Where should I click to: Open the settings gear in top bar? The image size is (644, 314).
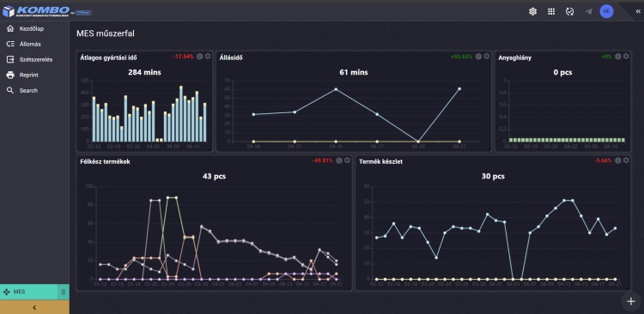coord(532,11)
